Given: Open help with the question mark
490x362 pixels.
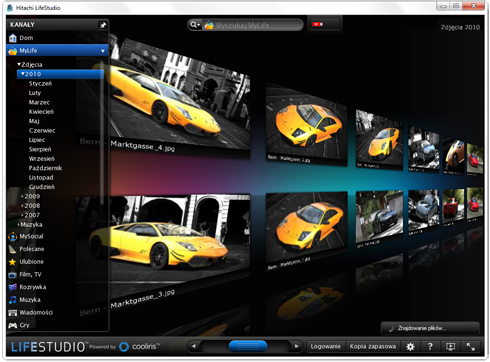Looking at the screenshot, I should (430, 347).
